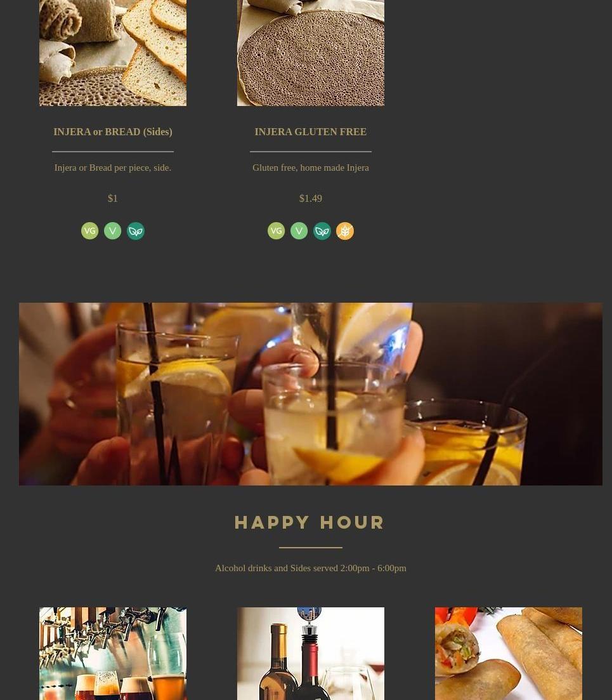
Task: Open the spring rolls thumbnail
Action: 509,654
